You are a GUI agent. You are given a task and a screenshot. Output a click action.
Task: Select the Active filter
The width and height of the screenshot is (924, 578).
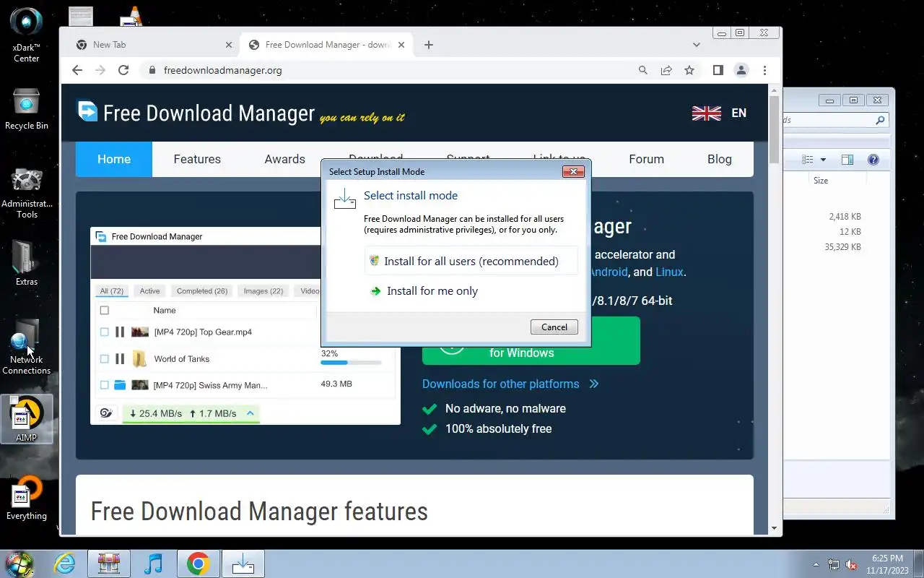pyautogui.click(x=150, y=291)
